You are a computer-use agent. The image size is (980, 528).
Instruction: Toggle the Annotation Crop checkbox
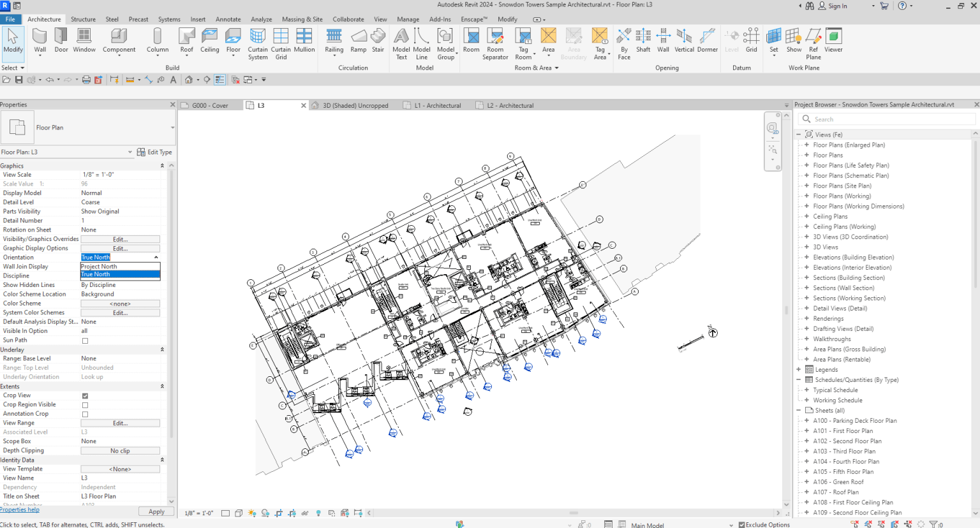click(x=85, y=413)
